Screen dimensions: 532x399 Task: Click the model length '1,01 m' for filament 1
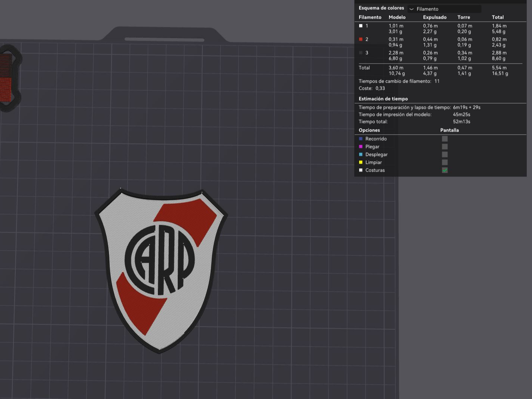click(396, 26)
